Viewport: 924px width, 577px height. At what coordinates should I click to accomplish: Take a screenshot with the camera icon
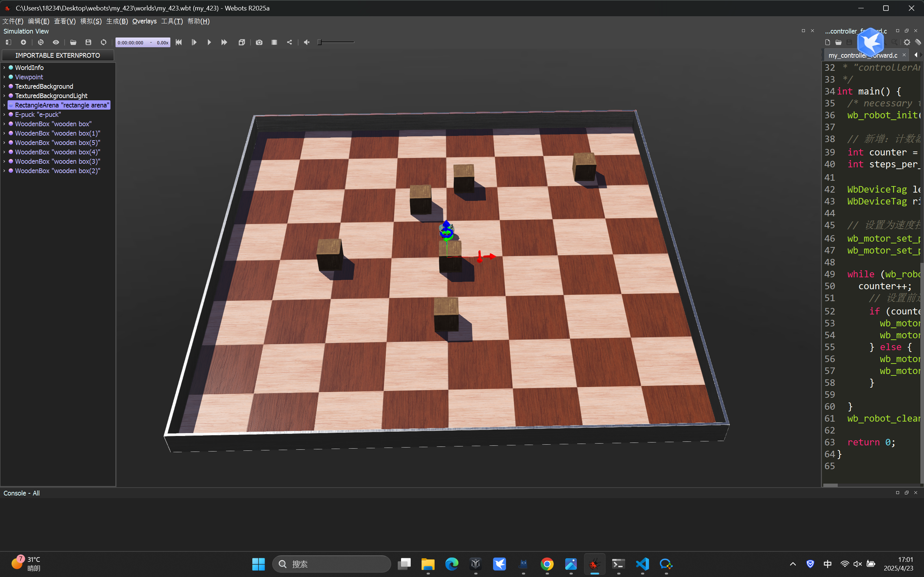[259, 42]
